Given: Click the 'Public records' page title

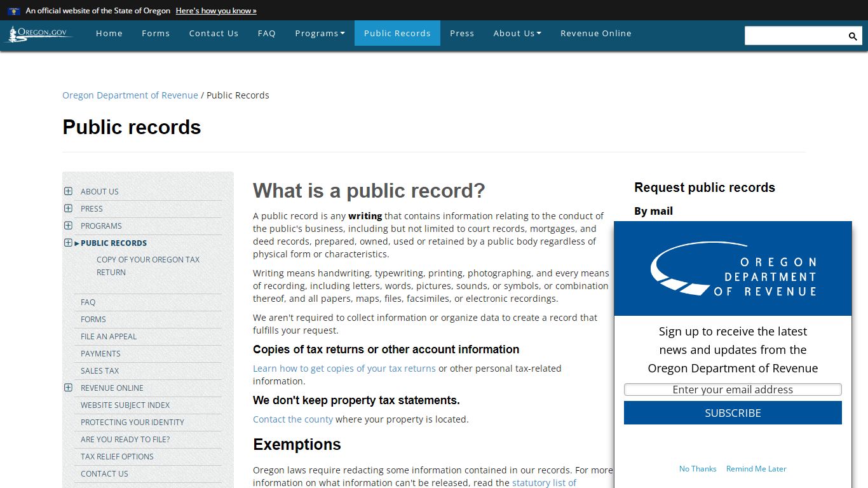Looking at the screenshot, I should coord(132,127).
